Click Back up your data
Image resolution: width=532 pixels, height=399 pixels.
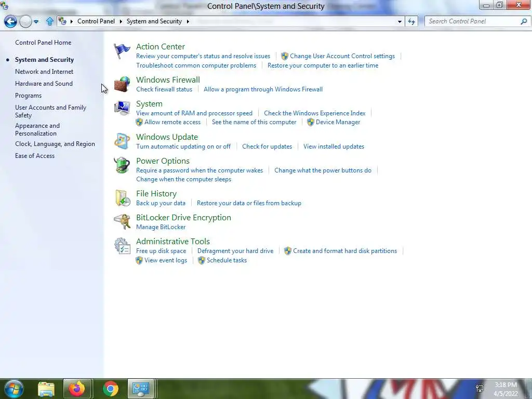161,203
